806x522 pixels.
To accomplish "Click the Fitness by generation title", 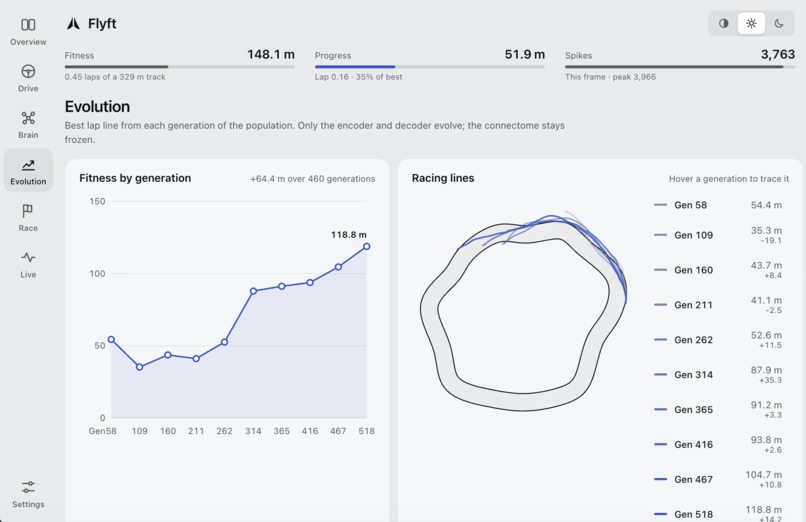I will [135, 178].
